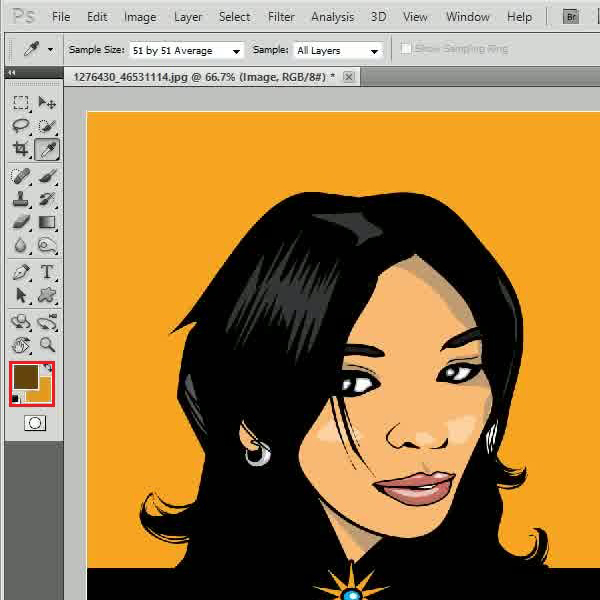600x600 pixels.
Task: Select the Lasso tool
Action: (x=21, y=126)
